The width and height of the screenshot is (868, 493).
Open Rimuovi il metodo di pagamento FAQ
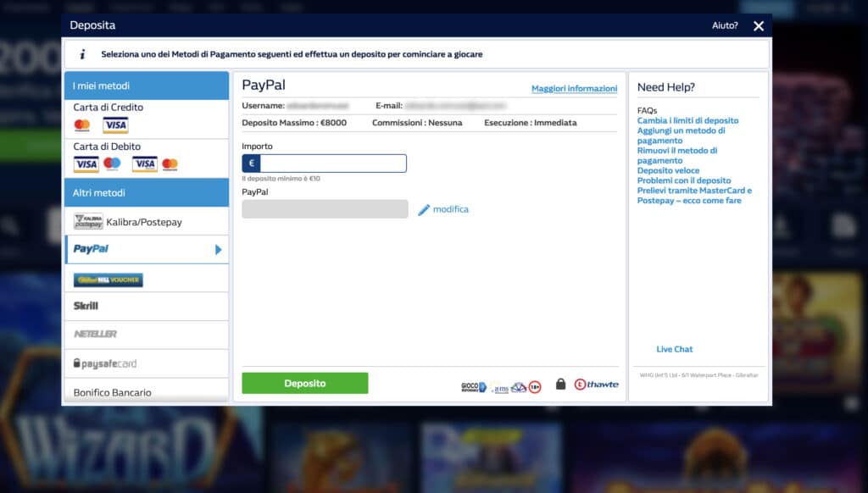[x=677, y=156]
